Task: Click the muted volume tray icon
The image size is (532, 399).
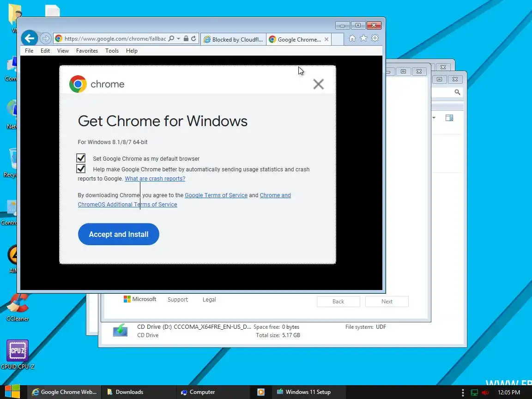Action: pyautogui.click(x=485, y=392)
